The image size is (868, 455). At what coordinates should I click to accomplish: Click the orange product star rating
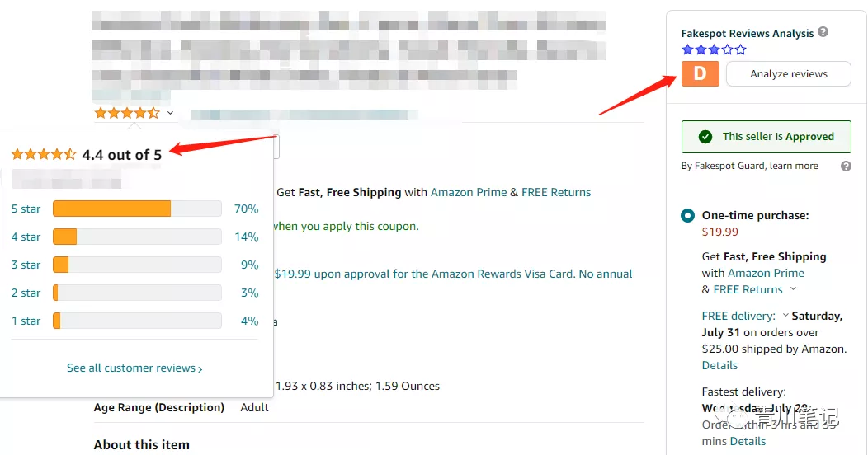click(127, 113)
